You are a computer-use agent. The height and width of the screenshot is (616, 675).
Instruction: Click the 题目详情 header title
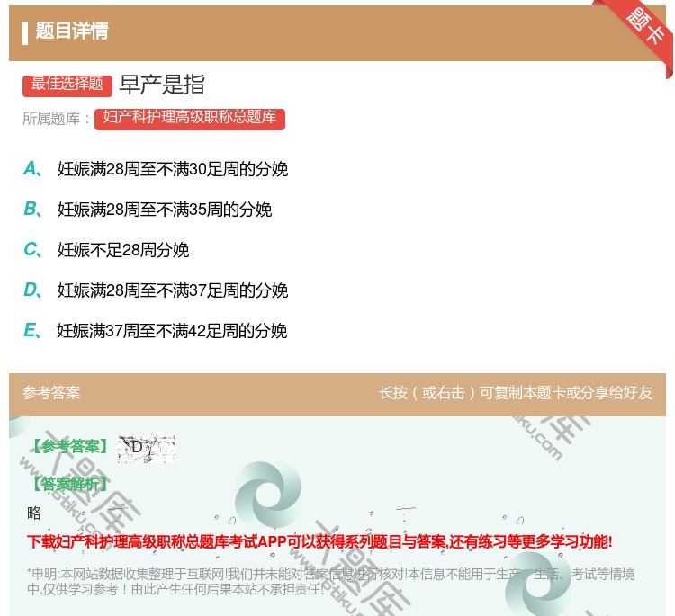pyautogui.click(x=71, y=31)
